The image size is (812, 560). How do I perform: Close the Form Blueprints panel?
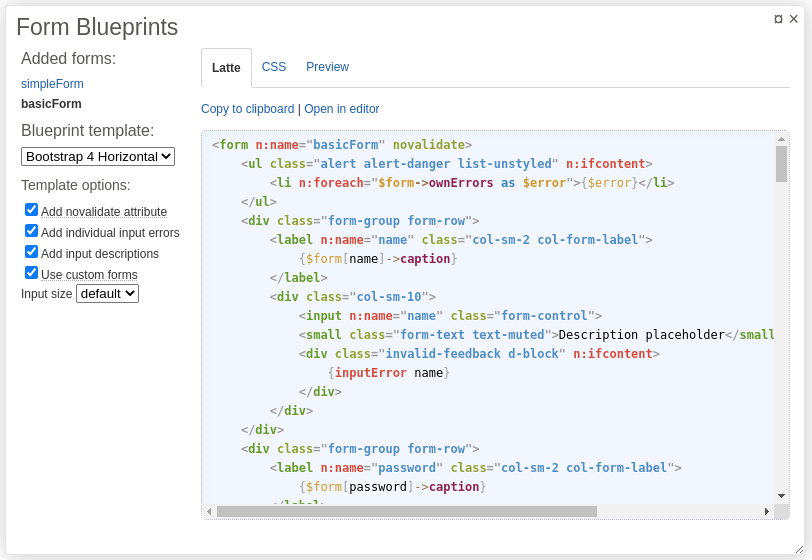tap(794, 19)
